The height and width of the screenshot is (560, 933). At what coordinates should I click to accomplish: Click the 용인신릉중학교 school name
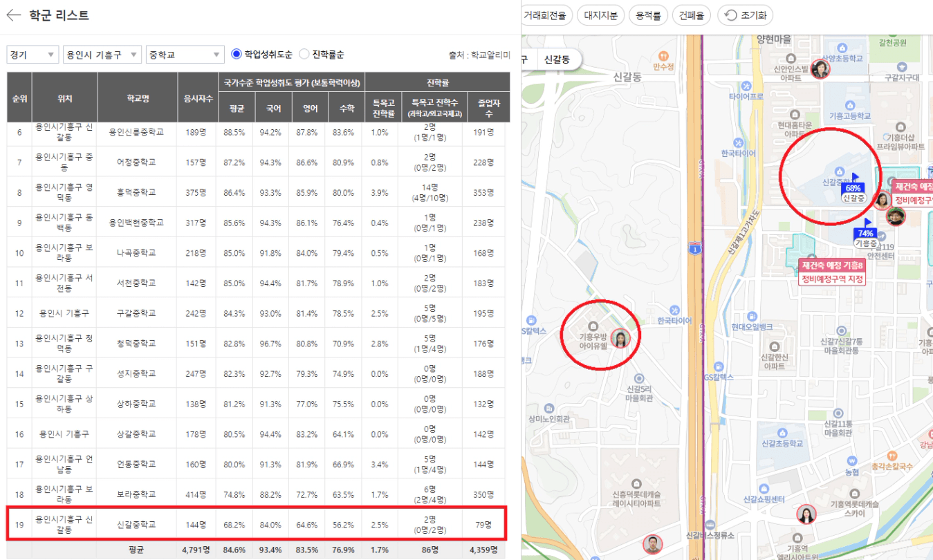(x=136, y=132)
